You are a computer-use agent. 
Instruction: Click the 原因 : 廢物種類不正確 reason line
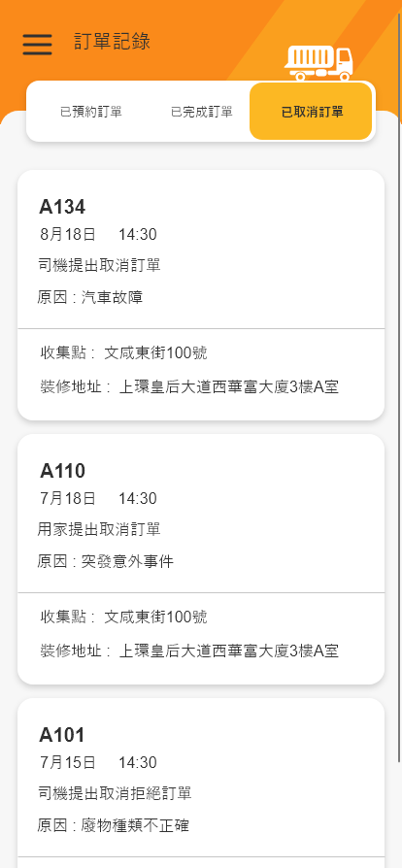[x=114, y=826]
